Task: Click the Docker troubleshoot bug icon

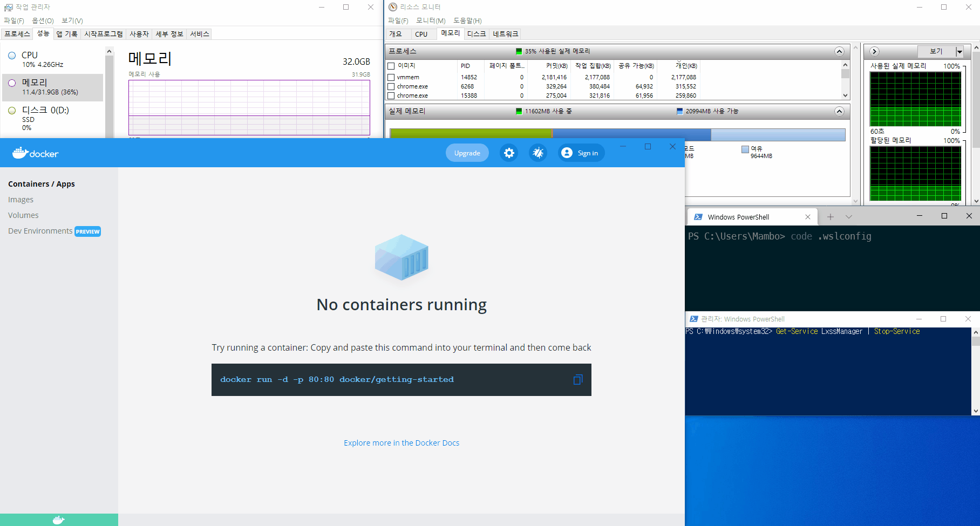Action: pyautogui.click(x=538, y=153)
